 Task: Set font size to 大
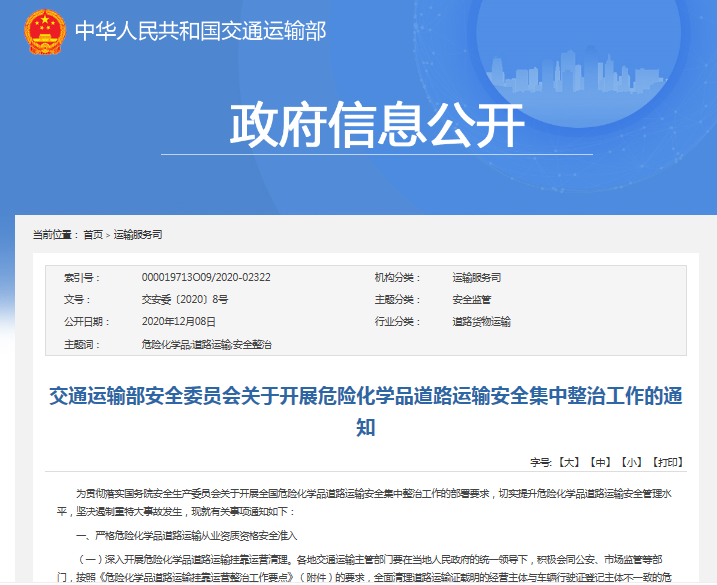click(568, 462)
